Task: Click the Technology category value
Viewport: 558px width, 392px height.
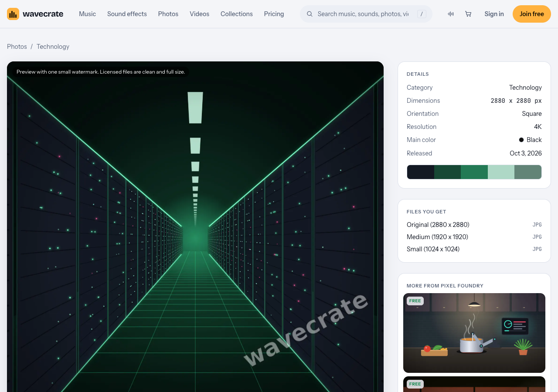Action: click(525, 88)
